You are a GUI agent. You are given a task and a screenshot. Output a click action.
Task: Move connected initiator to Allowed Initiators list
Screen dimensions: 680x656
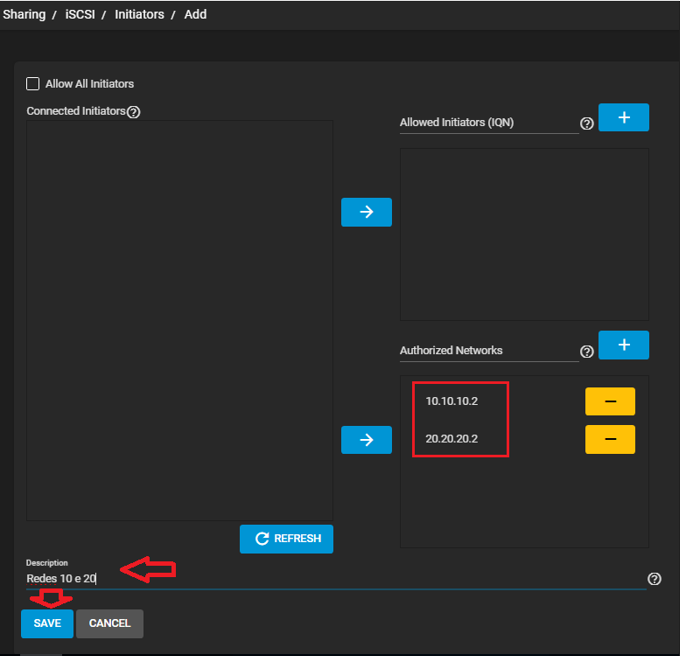366,212
